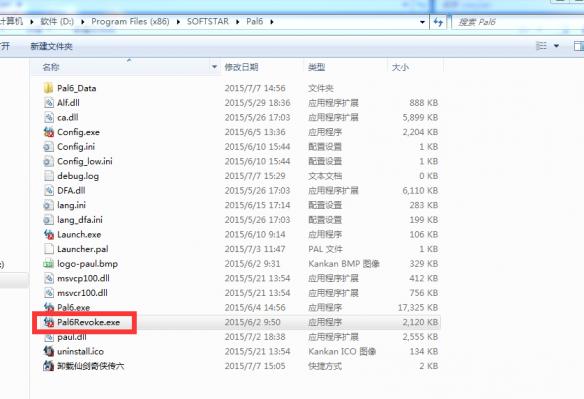The height and width of the screenshot is (399, 584).
Task: Select the logo-paul.bmp file name
Action: [x=88, y=264]
